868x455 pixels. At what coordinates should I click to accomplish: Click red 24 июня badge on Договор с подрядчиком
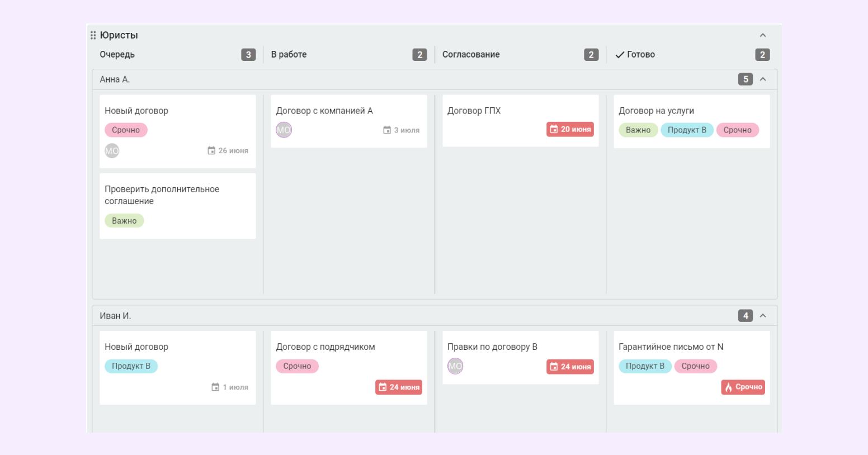399,387
